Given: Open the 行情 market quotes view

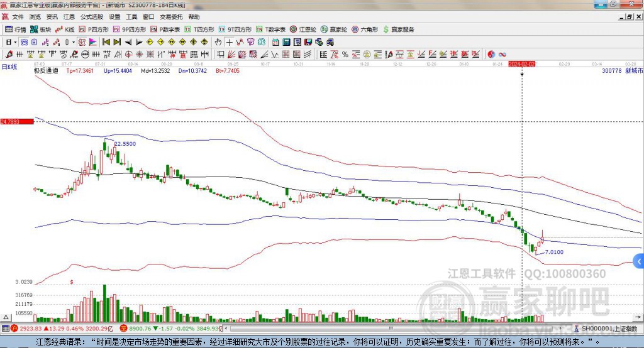Looking at the screenshot, I should [x=15, y=30].
